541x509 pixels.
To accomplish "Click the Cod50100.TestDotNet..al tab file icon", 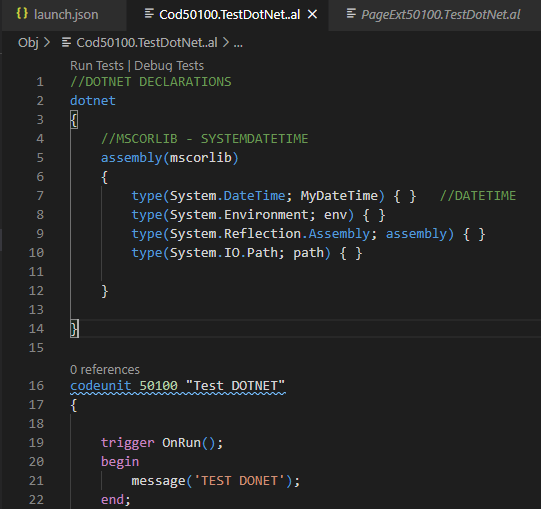I will 149,14.
